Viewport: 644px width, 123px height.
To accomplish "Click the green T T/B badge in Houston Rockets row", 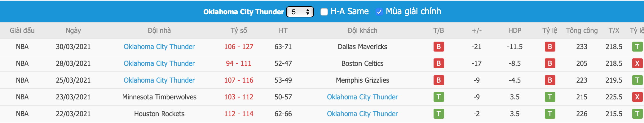I will coord(439,114).
